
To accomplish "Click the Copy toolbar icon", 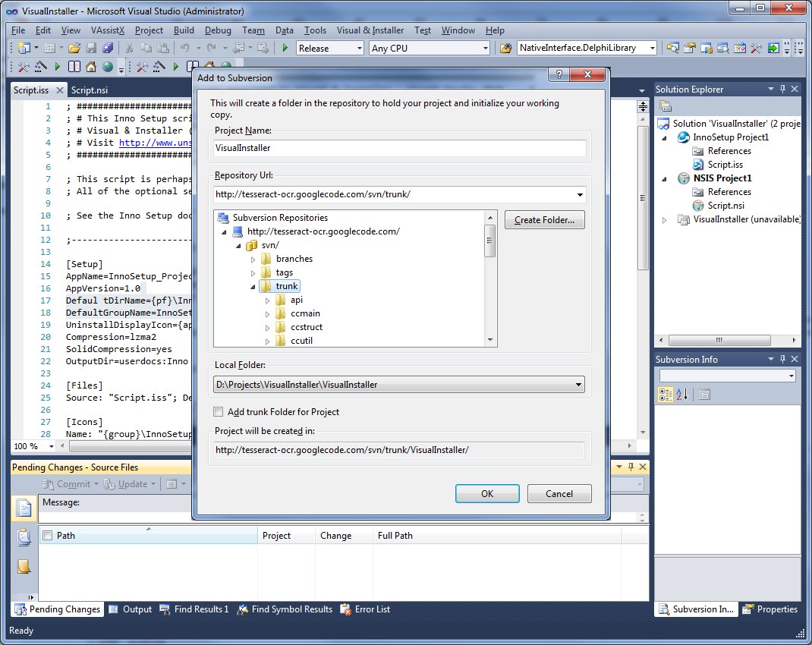I will tap(146, 48).
